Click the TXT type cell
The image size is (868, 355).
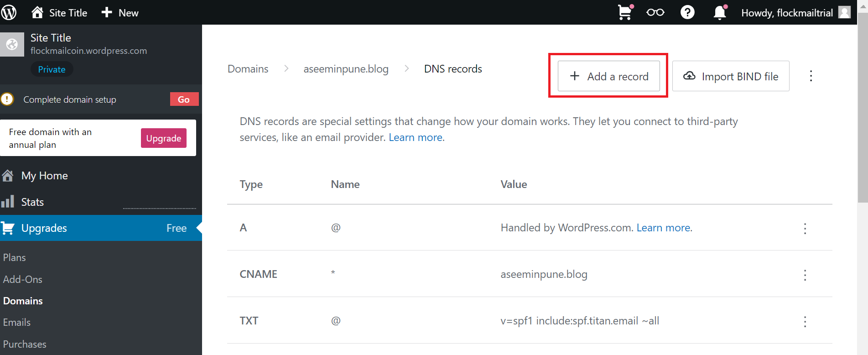coord(249,321)
